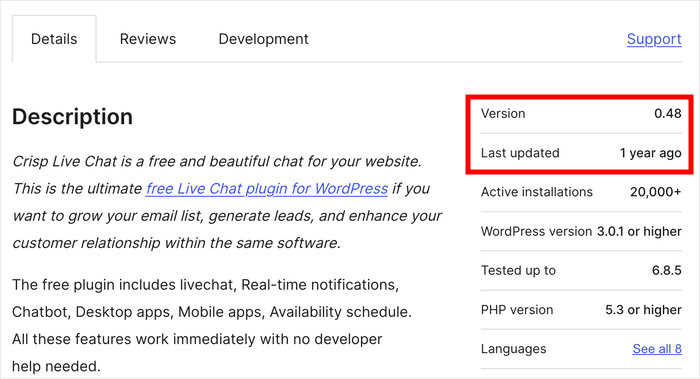Open the Development tab
This screenshot has height=379, width=700.
263,39
